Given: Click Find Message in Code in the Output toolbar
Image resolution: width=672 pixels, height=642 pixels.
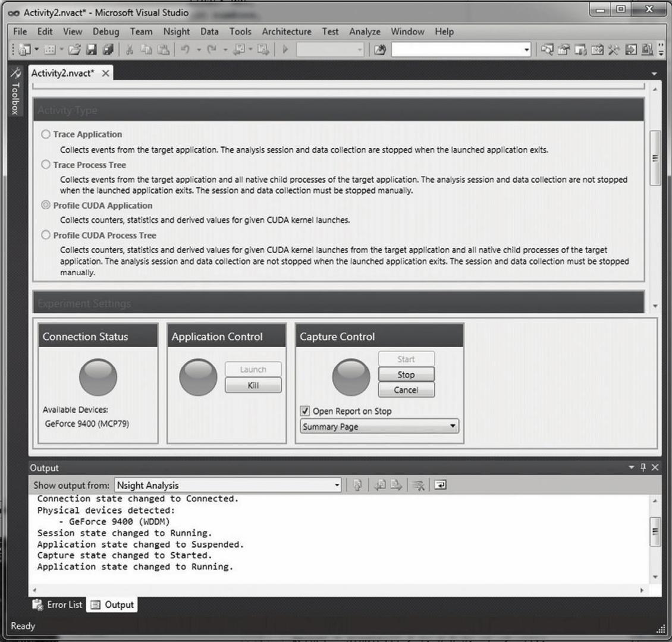Looking at the screenshot, I should tap(357, 485).
